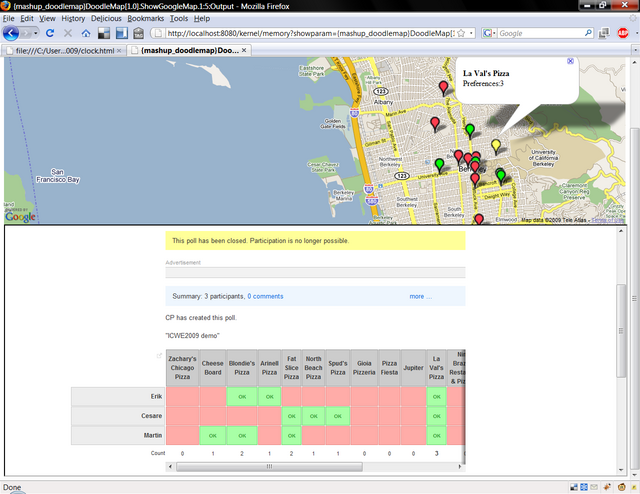Switch to the clock.html tab
The height and width of the screenshot is (494, 640).
64,51
